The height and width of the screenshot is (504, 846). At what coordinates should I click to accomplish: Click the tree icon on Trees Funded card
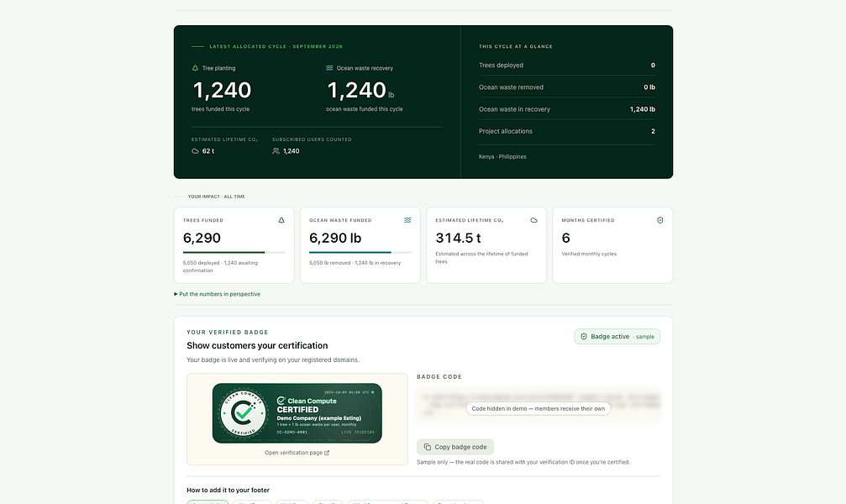click(281, 220)
